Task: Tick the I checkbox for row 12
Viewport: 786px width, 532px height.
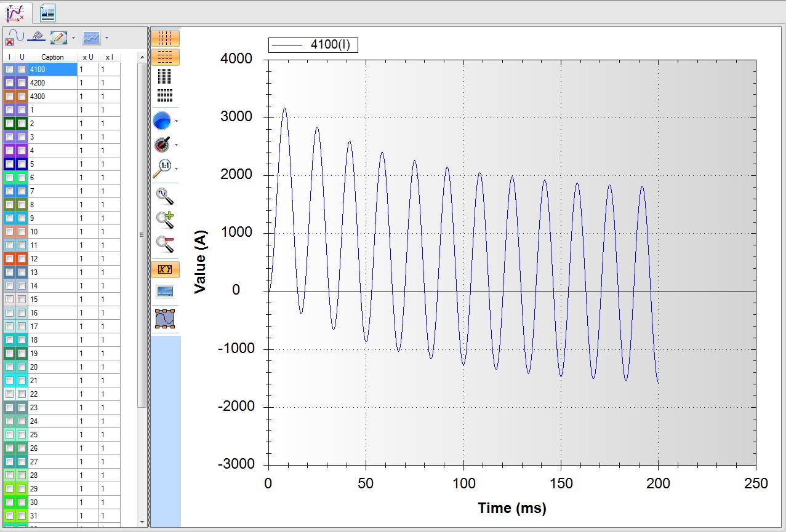Action: (10, 259)
